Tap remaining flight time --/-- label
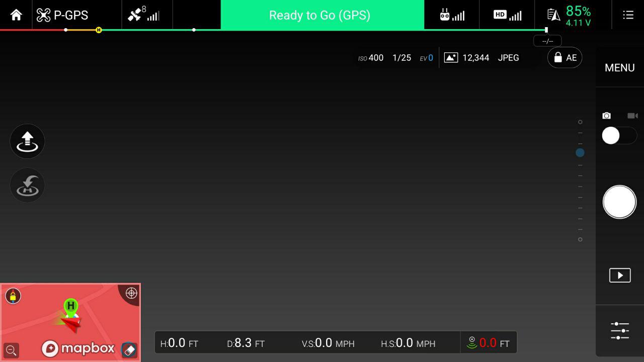Screen dimensions: 644x362 547,41
